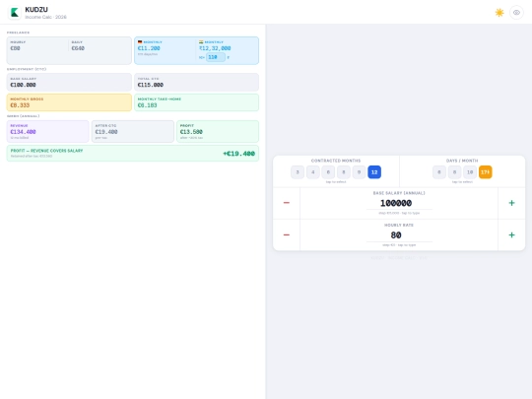The width and height of the screenshot is (532, 399).
Task: Toggle the sun light-mode theme icon
Action: [499, 13]
